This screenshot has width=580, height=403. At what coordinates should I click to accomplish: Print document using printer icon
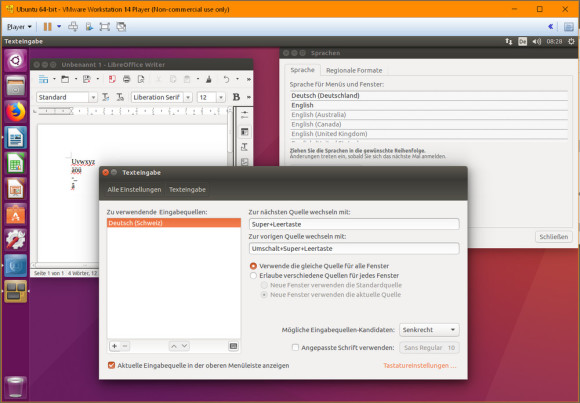127,79
